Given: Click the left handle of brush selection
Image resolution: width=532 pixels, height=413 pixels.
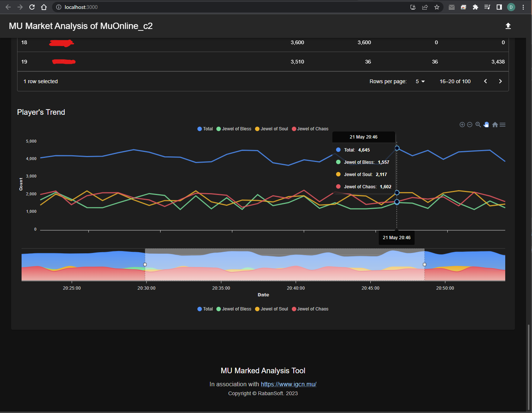Looking at the screenshot, I should 145,264.
